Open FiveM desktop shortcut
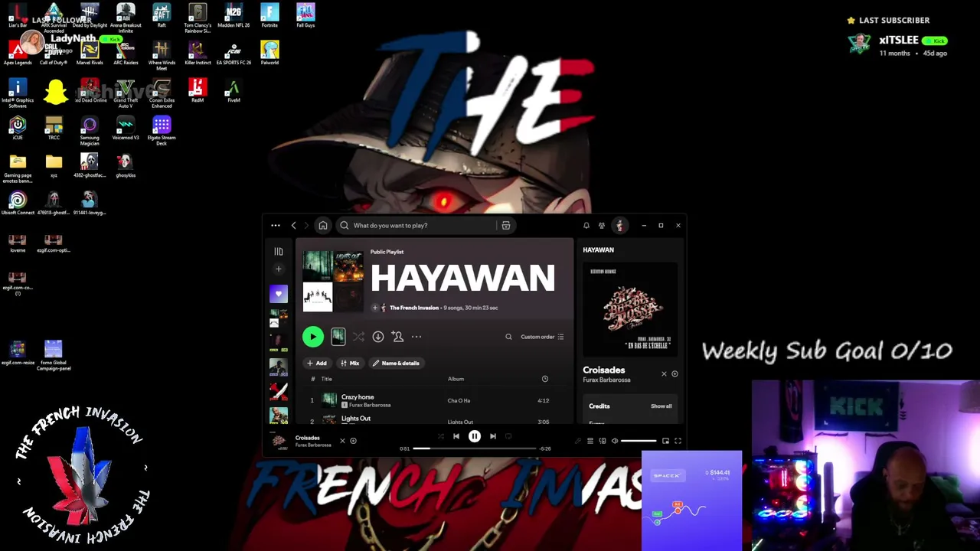Viewport: 980px width, 551px height. (234, 90)
